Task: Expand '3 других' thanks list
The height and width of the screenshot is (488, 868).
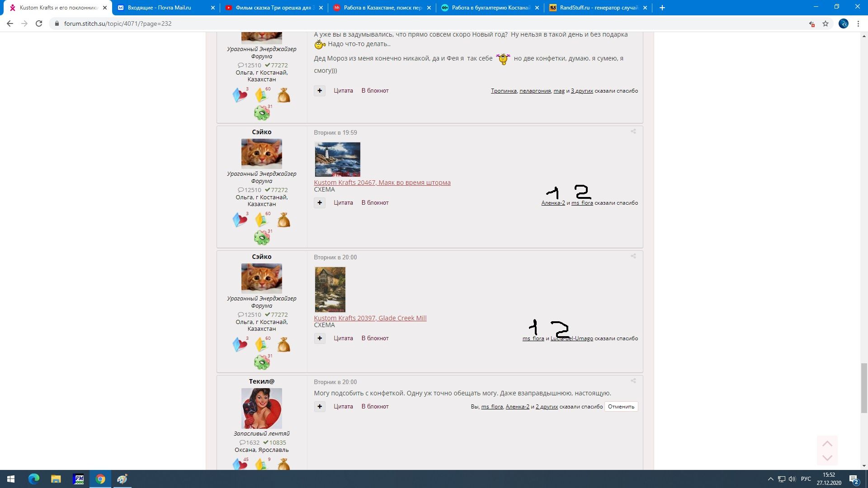Action: 582,91
